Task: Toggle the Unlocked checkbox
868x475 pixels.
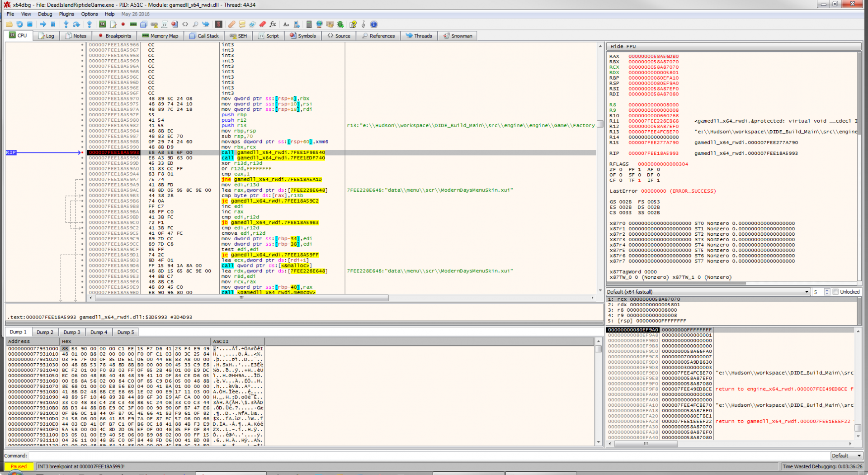Action: 835,292
